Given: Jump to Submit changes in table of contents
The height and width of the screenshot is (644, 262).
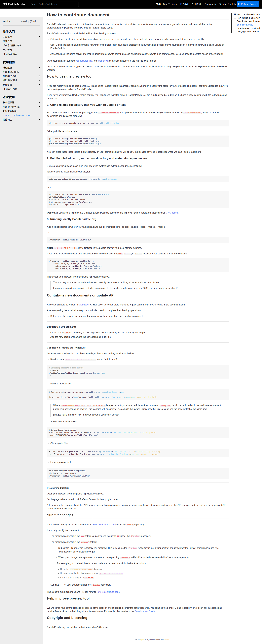Looking at the screenshot, I should click(x=244, y=25).
